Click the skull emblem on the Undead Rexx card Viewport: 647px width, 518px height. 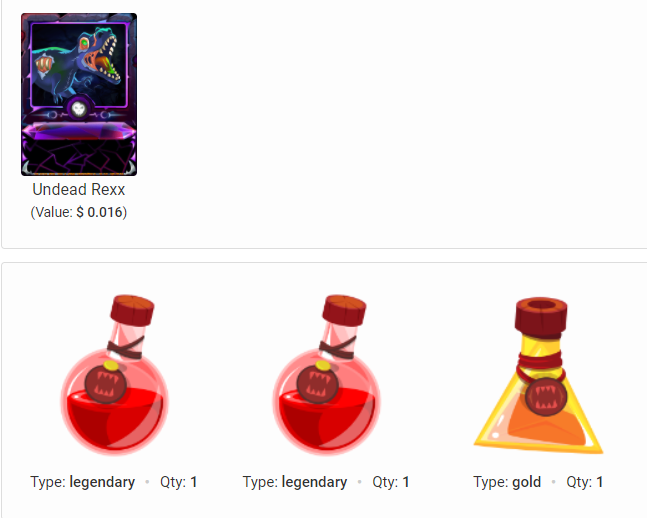click(x=78, y=109)
